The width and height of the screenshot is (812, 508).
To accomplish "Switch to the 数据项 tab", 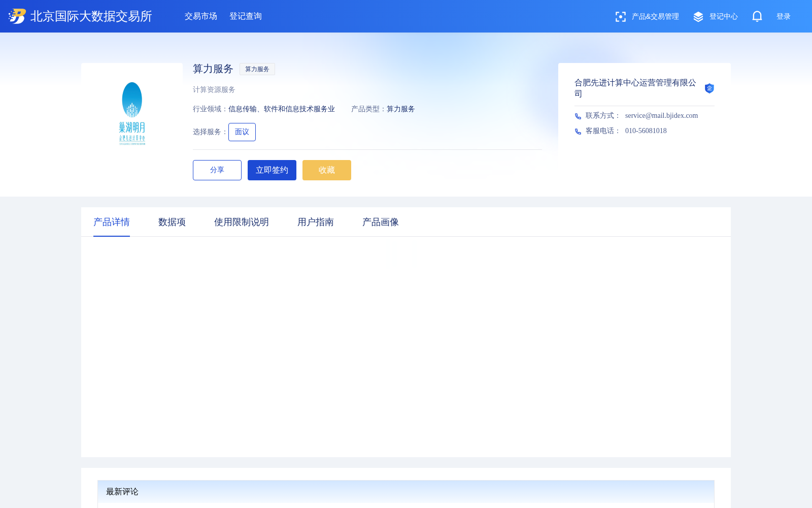I will [172, 222].
